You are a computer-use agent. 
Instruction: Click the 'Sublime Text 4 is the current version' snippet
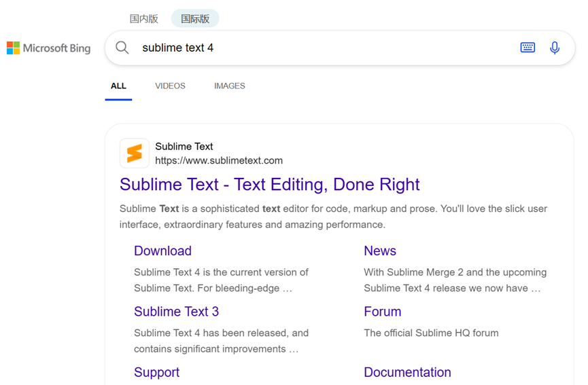click(x=221, y=280)
